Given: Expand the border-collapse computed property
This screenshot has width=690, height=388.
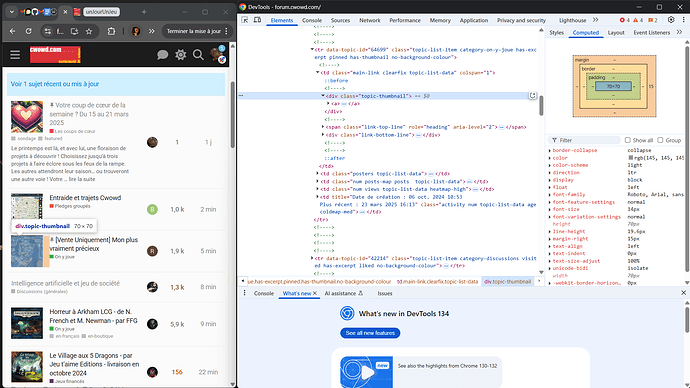Looking at the screenshot, I should 550,150.
